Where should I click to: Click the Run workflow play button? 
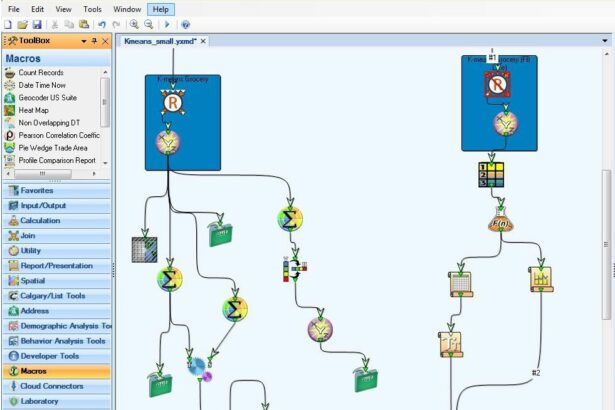(167, 24)
